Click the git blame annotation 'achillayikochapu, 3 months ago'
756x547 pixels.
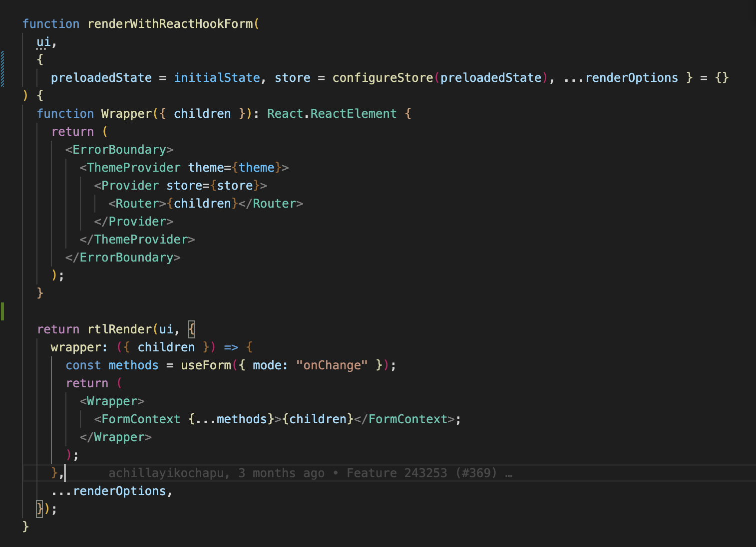click(x=217, y=473)
